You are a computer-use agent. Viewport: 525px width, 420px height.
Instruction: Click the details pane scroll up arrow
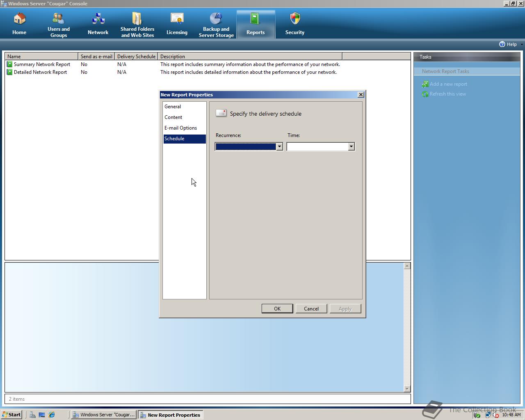coord(407,266)
